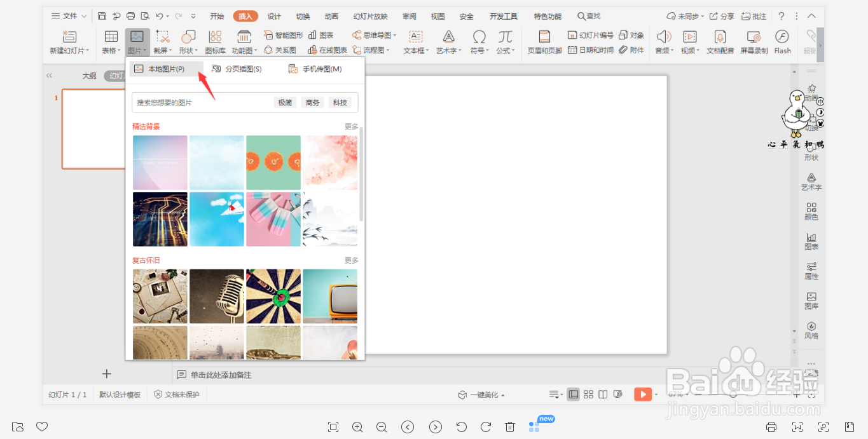Select the vintage microphone thumbnail
The width and height of the screenshot is (868, 439).
click(217, 296)
